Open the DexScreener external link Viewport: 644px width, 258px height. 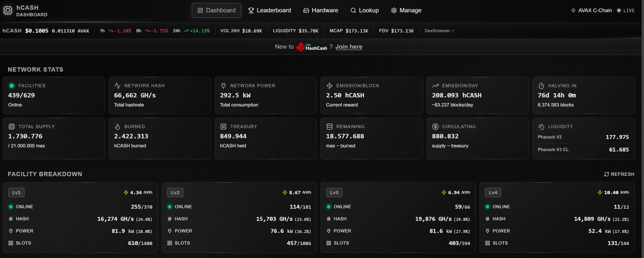pos(439,31)
